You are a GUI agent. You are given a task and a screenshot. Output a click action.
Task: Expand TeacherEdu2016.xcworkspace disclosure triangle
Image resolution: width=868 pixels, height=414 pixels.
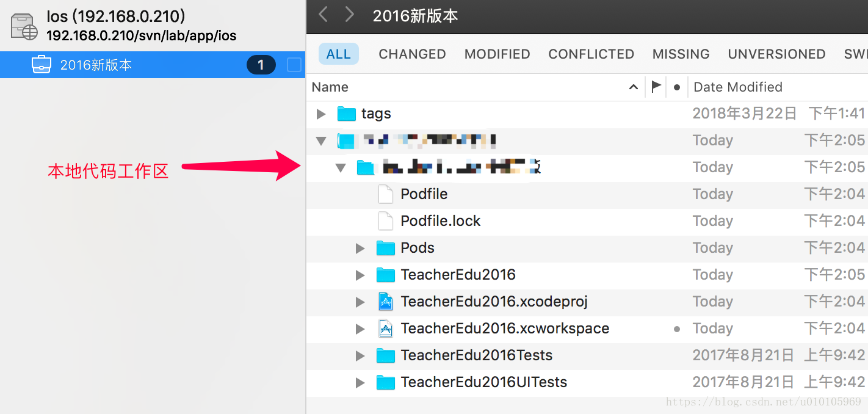pos(360,329)
